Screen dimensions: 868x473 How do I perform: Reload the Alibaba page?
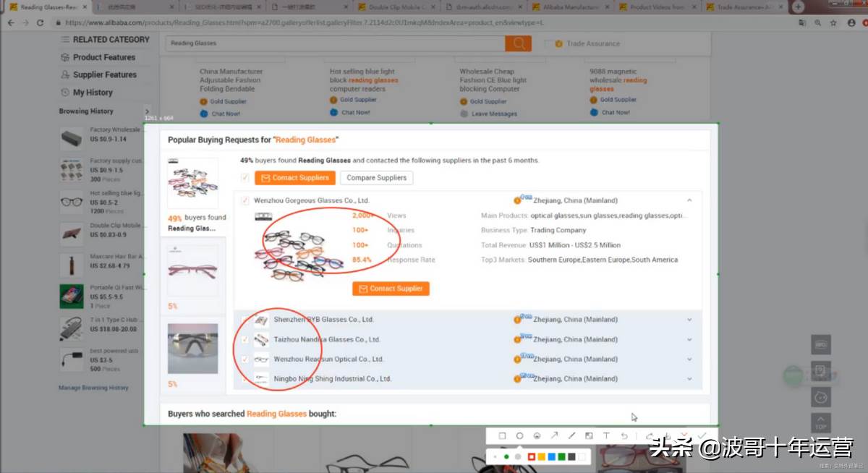click(39, 22)
